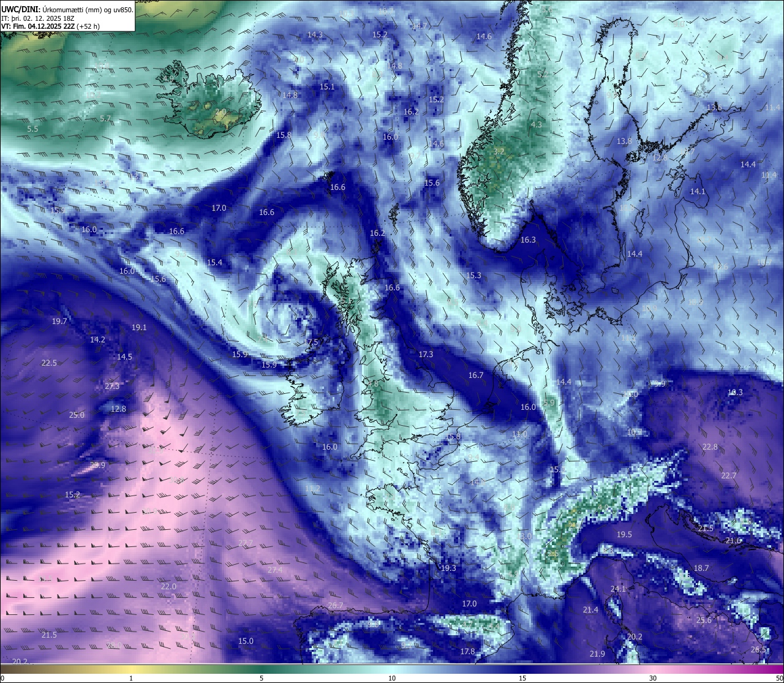Click the colorbar tick label '15'

tap(522, 678)
